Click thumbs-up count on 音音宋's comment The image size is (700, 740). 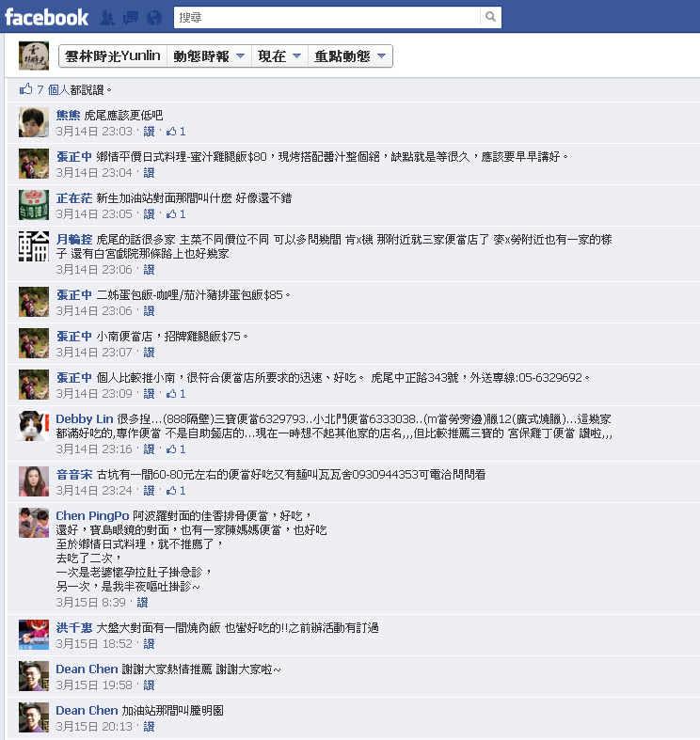[176, 491]
